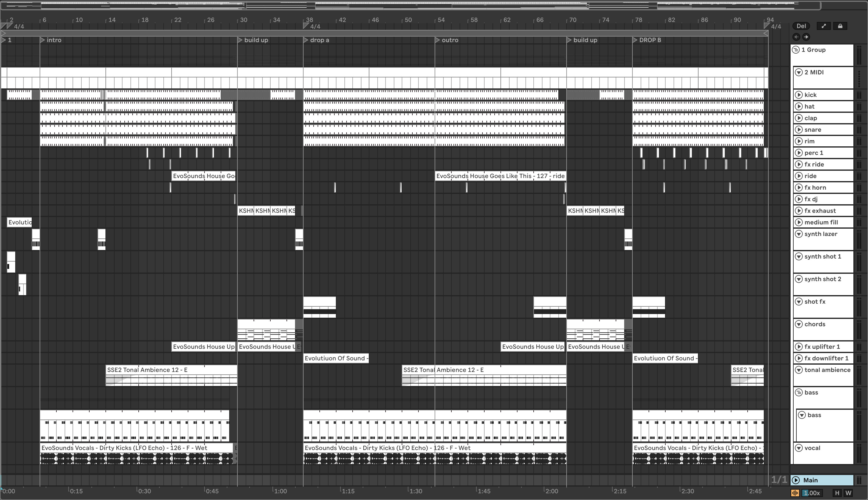This screenshot has width=868, height=500.
Task: Collapse the synth shot 1 track
Action: [799, 256]
